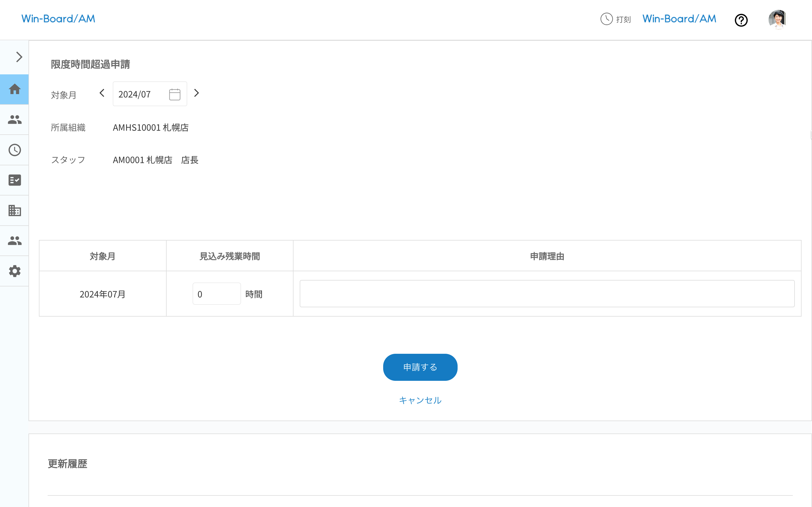This screenshot has height=507, width=812.
Task: Go to the next month with right chevron
Action: [196, 93]
